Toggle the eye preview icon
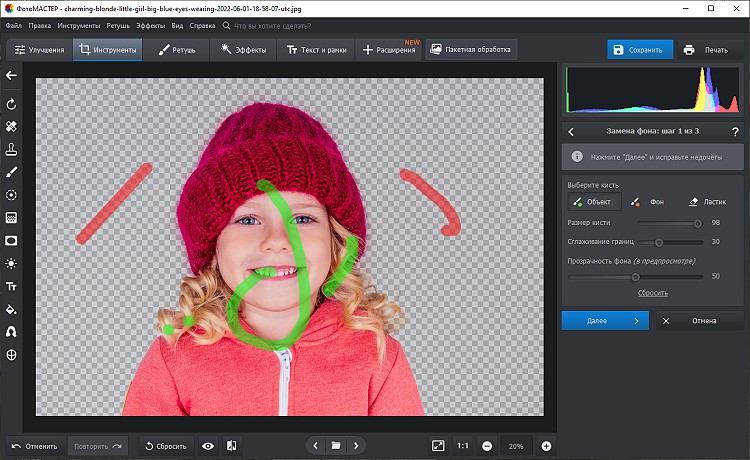This screenshot has height=460, width=750. coord(208,445)
